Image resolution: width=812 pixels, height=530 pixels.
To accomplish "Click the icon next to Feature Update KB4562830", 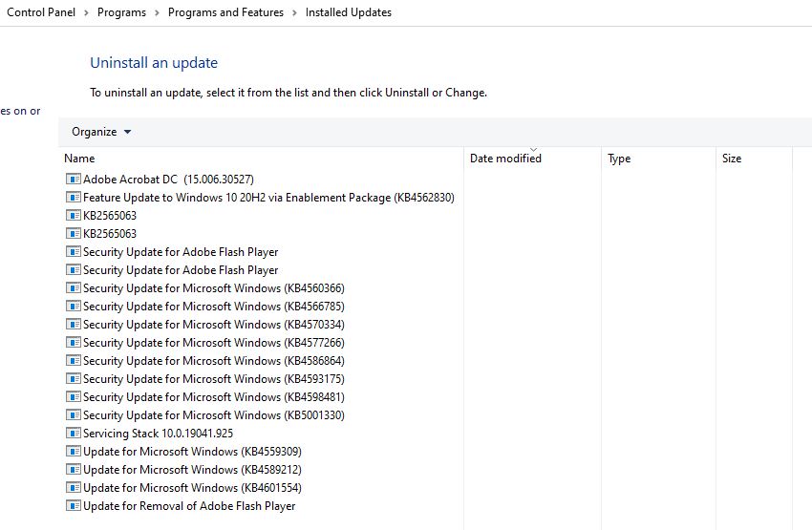I will [74, 197].
